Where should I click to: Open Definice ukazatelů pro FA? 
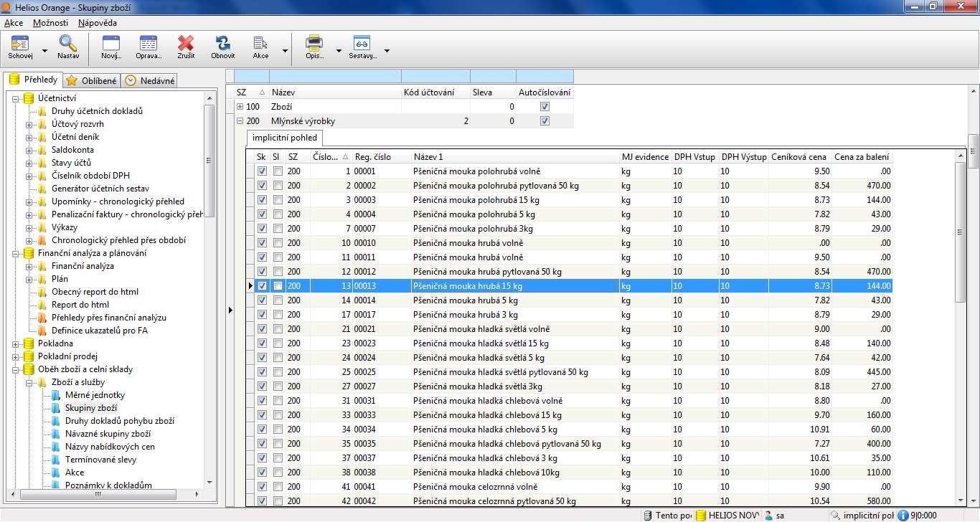(x=100, y=331)
